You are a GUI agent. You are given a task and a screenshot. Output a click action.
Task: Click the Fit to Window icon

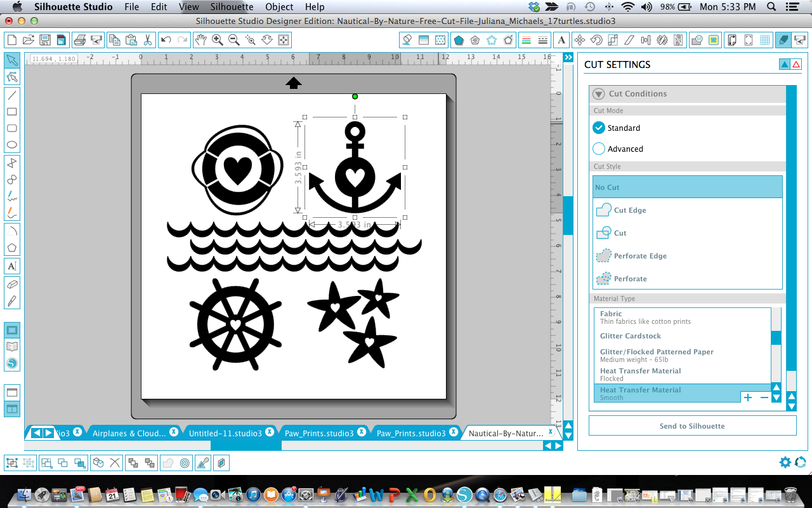pyautogui.click(x=284, y=40)
